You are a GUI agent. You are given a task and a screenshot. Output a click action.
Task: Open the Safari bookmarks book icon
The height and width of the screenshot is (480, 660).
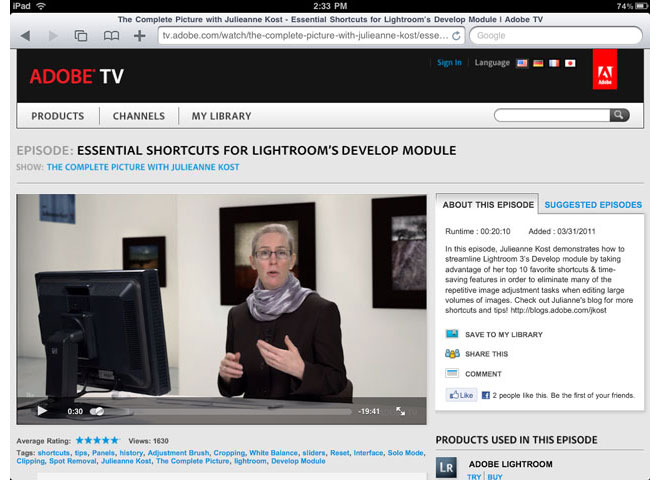click(111, 36)
